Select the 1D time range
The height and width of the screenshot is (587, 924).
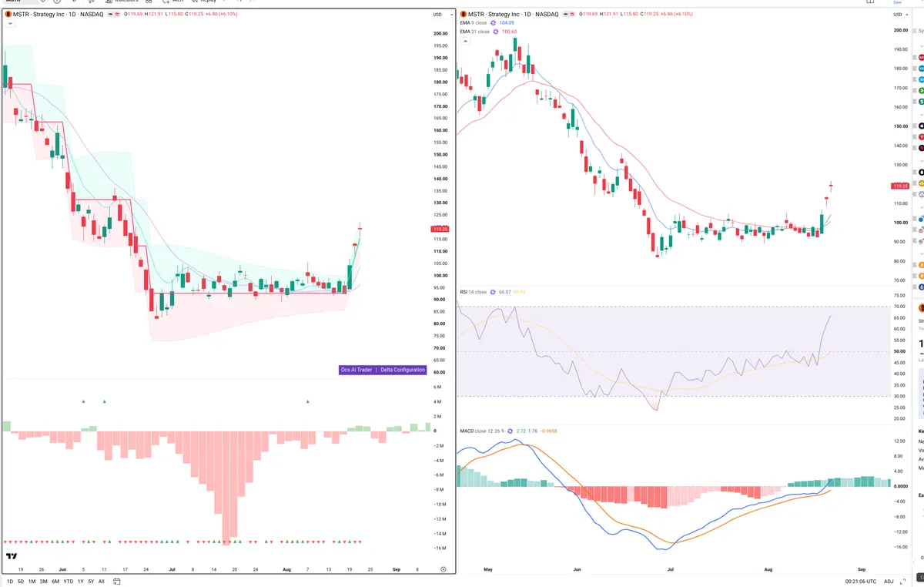point(10,582)
